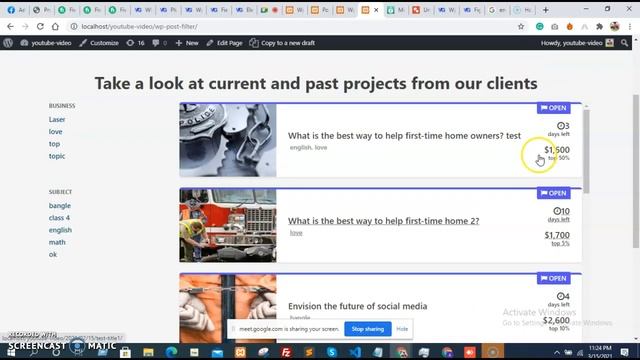Open browser extensions puzzle icon
640x360 pixels.
click(600, 27)
